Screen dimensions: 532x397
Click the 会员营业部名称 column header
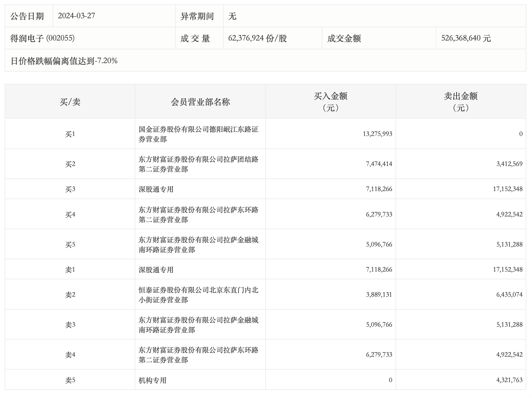click(200, 102)
